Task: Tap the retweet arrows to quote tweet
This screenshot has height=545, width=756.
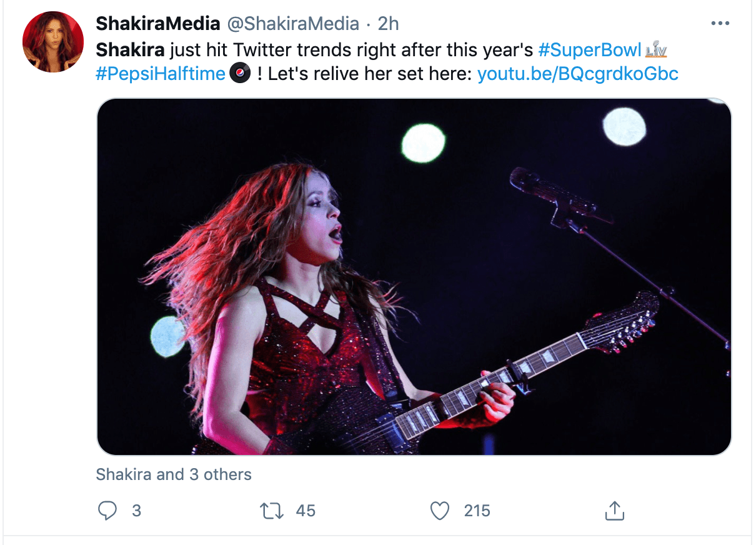Action: point(271,511)
